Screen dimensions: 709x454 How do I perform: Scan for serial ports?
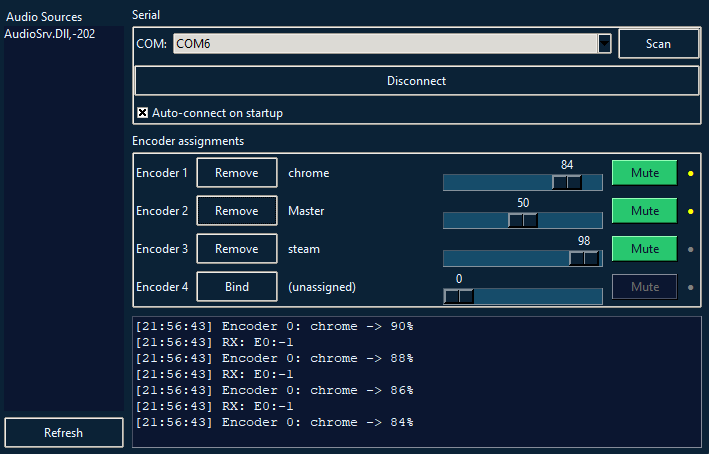[x=658, y=44]
